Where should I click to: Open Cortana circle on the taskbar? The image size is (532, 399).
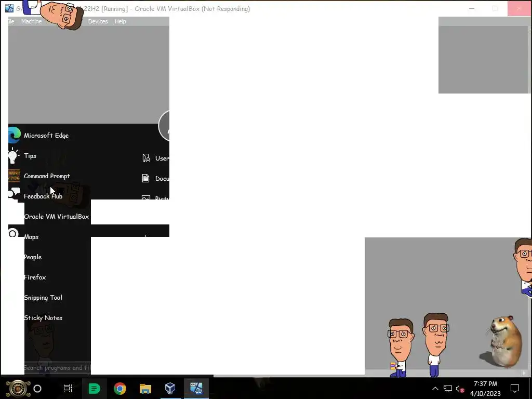pos(37,389)
